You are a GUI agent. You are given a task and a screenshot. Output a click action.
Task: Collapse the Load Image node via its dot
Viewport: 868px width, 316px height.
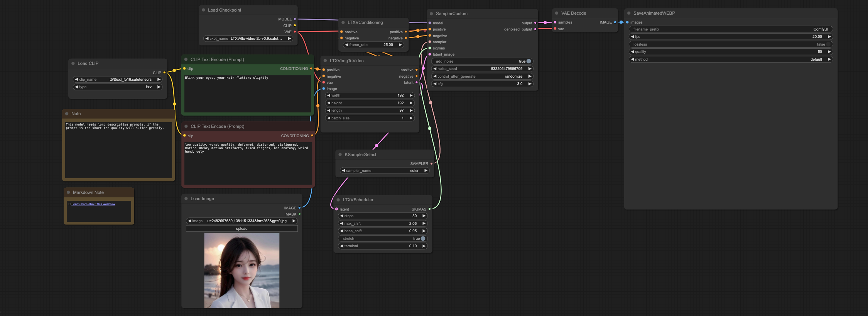(x=186, y=199)
